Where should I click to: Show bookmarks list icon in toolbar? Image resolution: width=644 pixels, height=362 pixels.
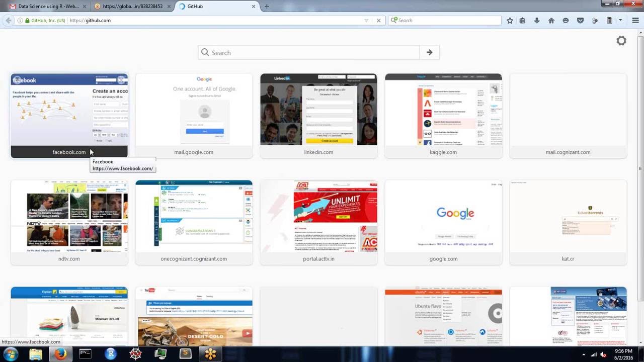tap(522, 21)
